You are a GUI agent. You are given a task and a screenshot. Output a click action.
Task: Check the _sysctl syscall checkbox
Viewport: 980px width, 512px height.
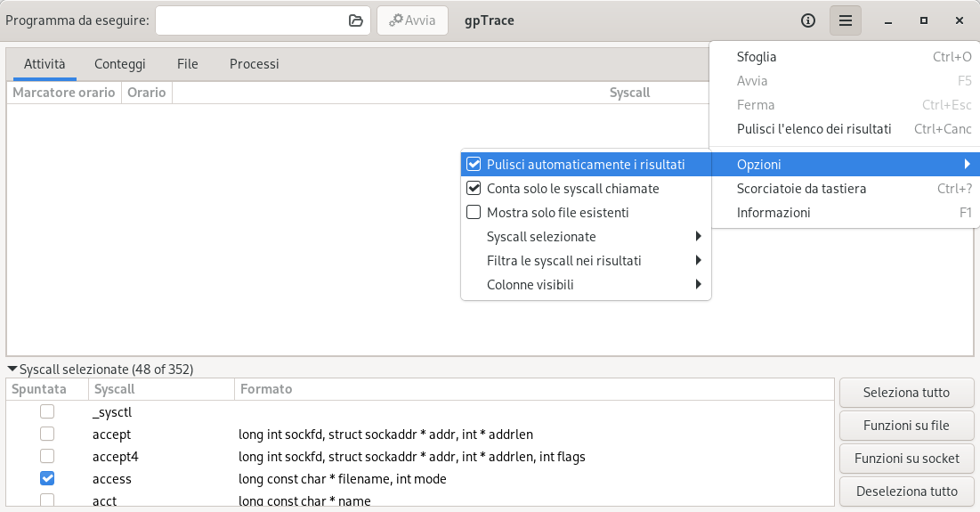[x=47, y=411]
